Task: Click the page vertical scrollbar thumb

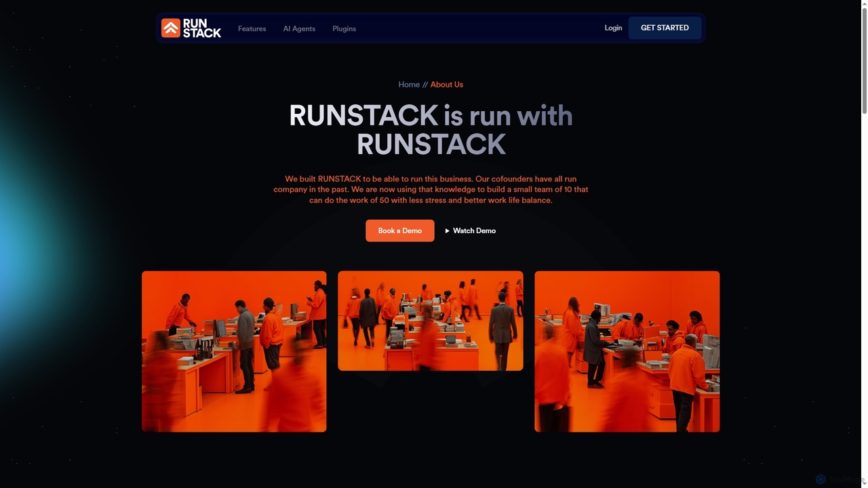Action: (x=864, y=61)
